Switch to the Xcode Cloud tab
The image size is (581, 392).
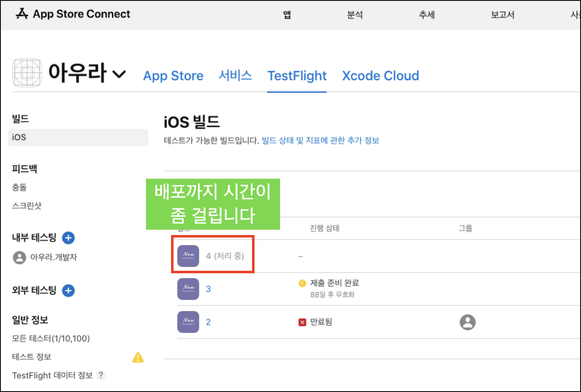point(380,76)
